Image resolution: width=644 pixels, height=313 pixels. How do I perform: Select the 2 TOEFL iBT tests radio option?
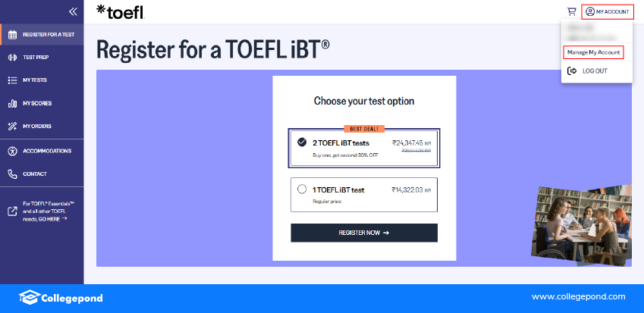pyautogui.click(x=302, y=142)
